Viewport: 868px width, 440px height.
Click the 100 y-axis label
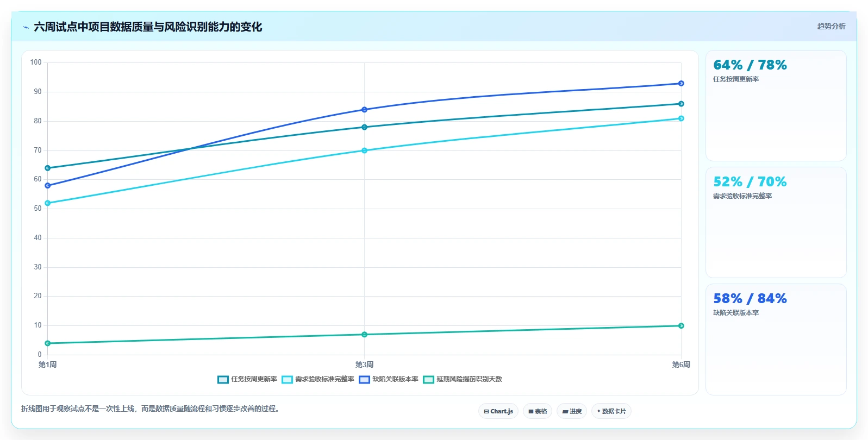click(x=36, y=62)
